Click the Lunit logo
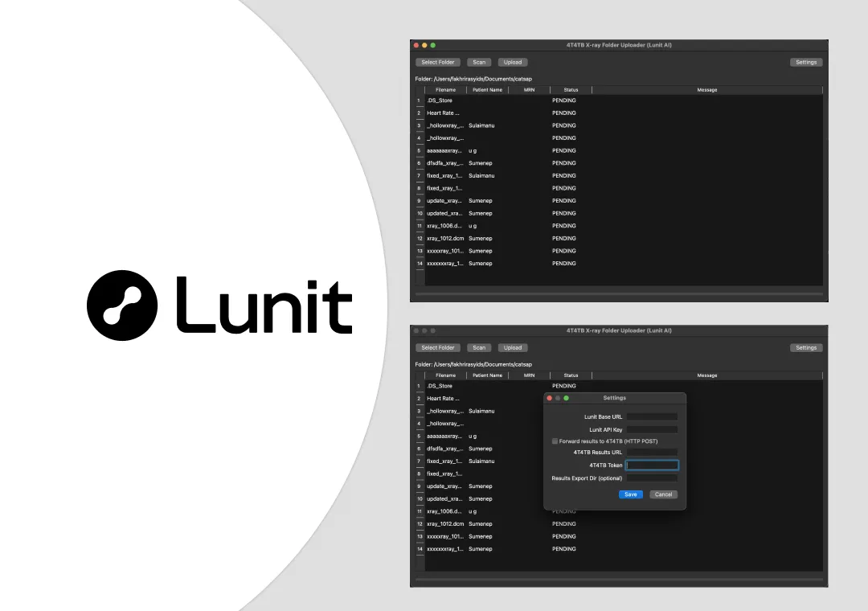The image size is (868, 611). [x=219, y=305]
